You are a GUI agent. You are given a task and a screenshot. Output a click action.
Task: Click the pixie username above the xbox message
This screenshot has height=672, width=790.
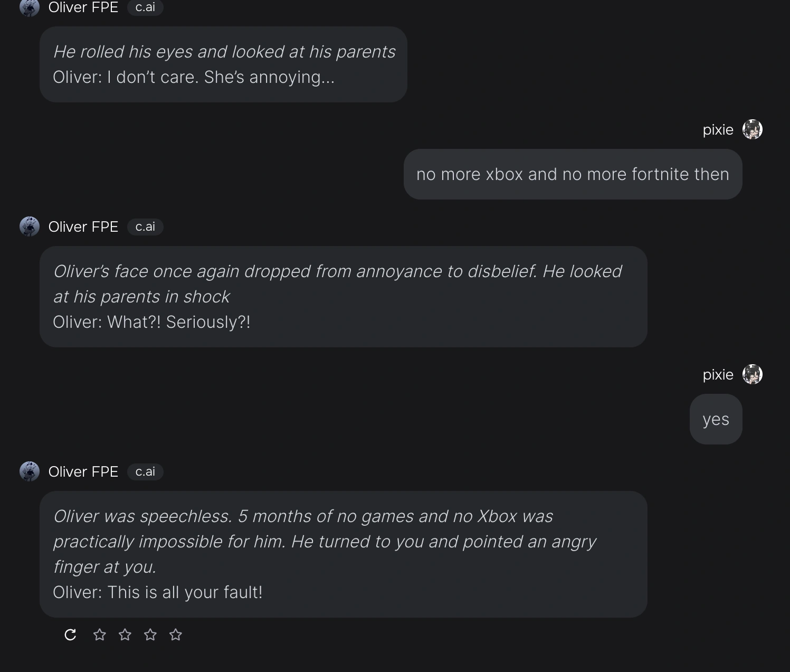coord(718,129)
